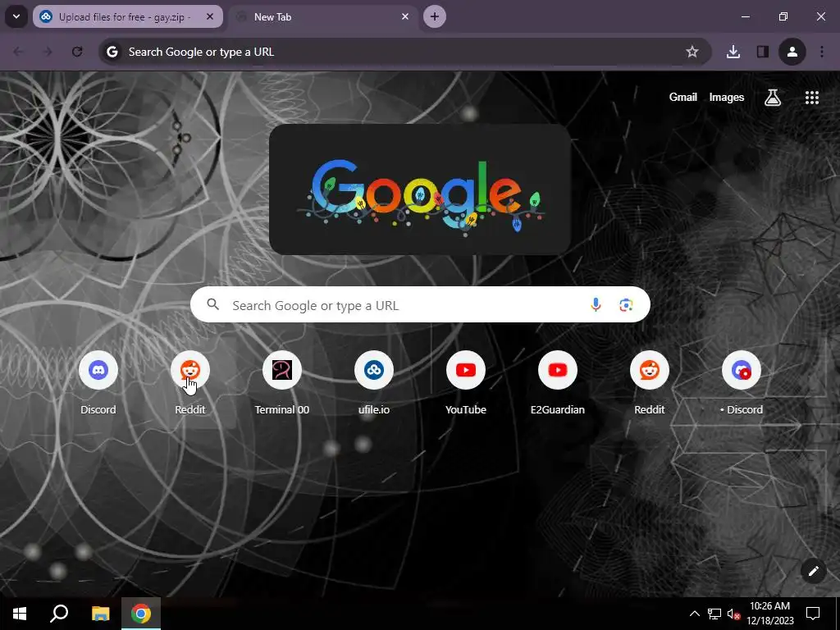This screenshot has height=630, width=840.
Task: Open the Reddit shortcut next to E2Guardian
Action: [650, 382]
